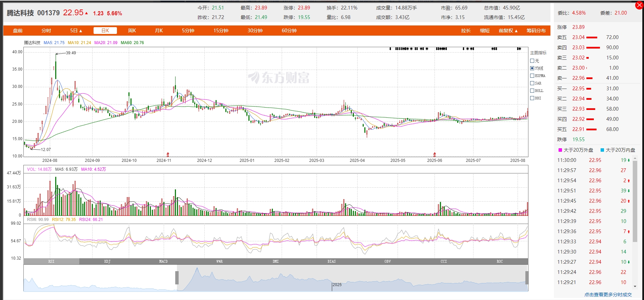644x300 pixels.
Task: Click 跌停 value 19.55 in order book
Action: [x=578, y=139]
